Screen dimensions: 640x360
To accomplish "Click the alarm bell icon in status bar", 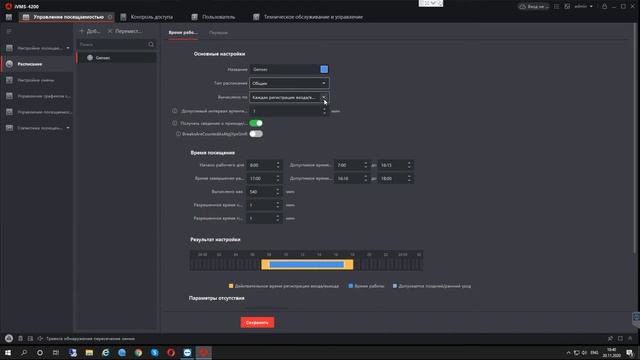I will (9, 338).
